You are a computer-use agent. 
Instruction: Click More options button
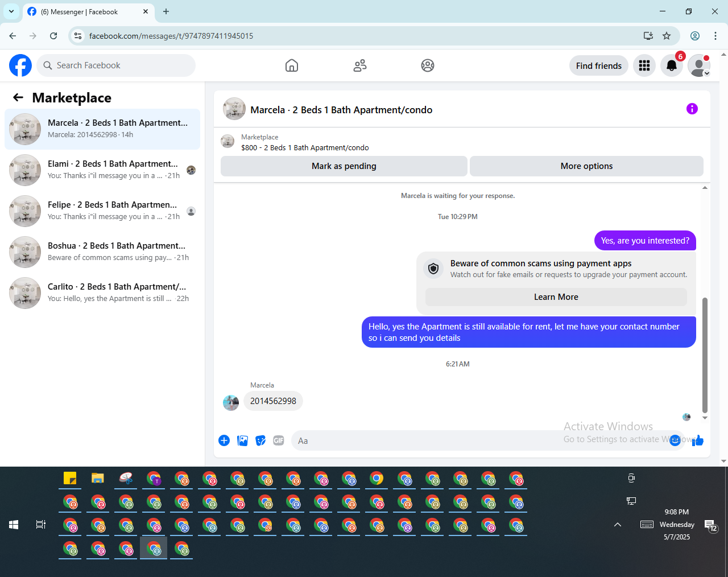click(x=586, y=166)
